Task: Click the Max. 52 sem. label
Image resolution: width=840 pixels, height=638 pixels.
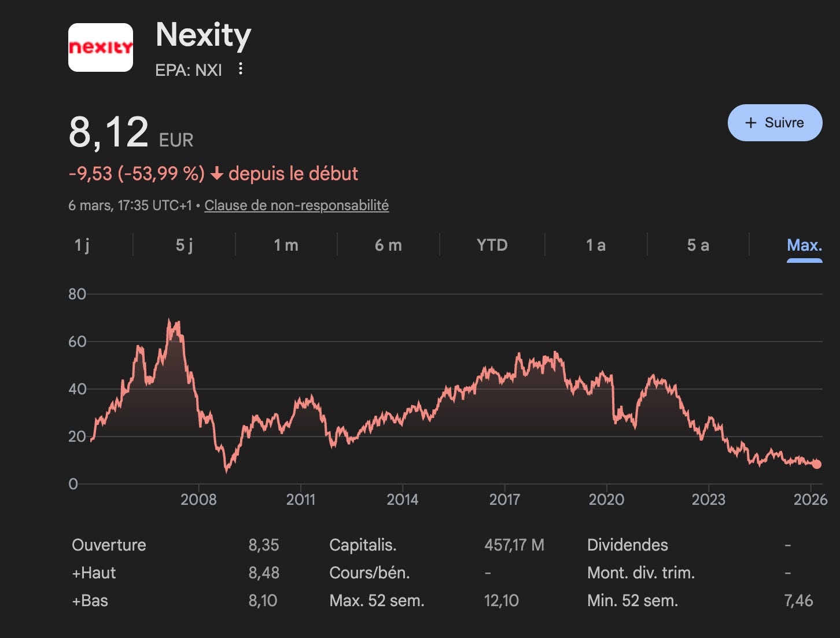Action: coord(377,600)
